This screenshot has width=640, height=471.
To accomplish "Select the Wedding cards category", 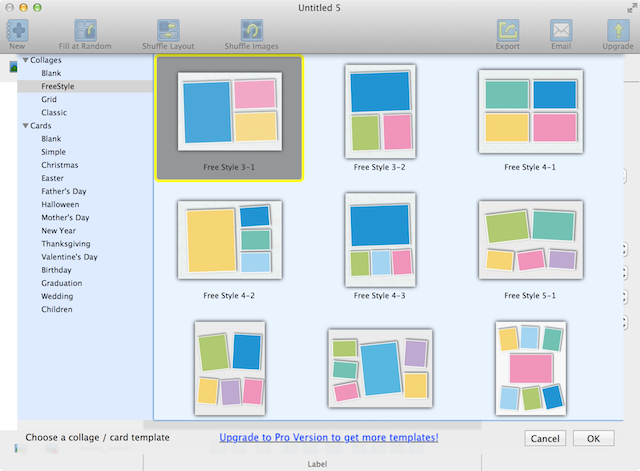I will click(57, 296).
